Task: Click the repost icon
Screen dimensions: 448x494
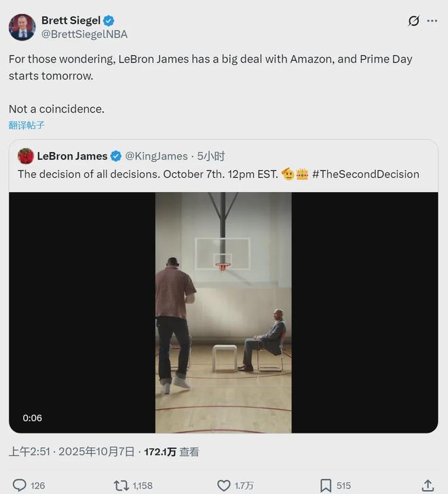Action: pyautogui.click(x=120, y=485)
